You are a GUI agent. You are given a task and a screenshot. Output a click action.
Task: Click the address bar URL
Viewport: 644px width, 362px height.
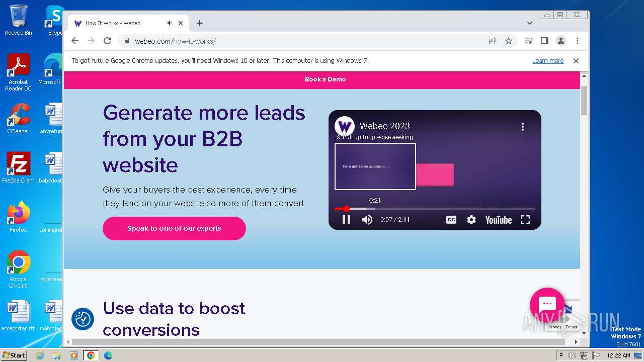[x=175, y=41]
